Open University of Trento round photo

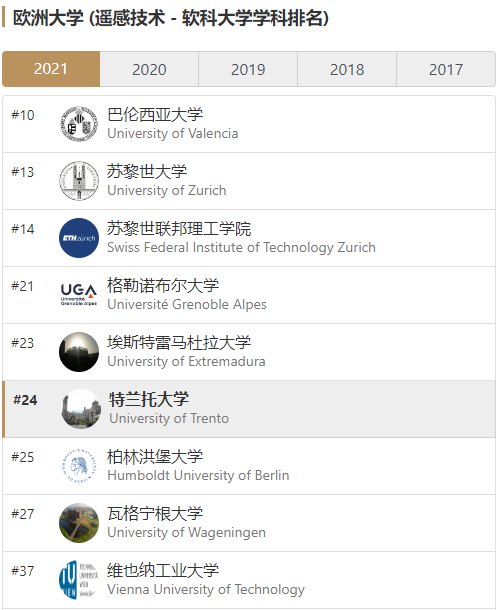81,409
